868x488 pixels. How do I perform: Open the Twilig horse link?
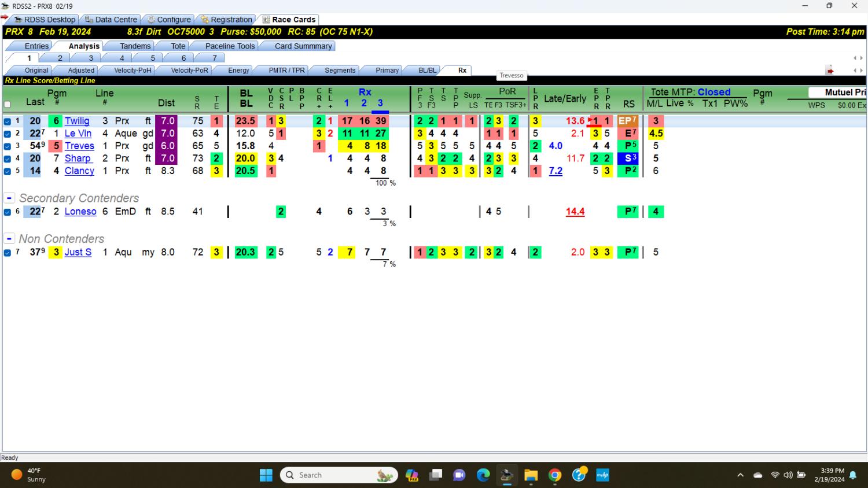point(77,121)
